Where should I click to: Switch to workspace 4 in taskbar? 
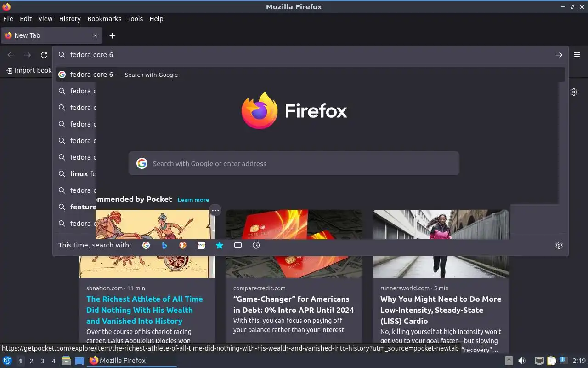pyautogui.click(x=53, y=361)
